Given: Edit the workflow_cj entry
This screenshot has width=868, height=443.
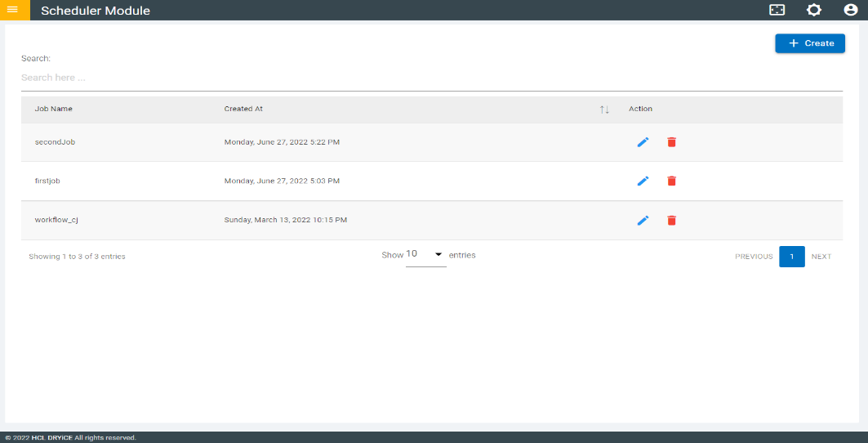Looking at the screenshot, I should click(x=643, y=220).
